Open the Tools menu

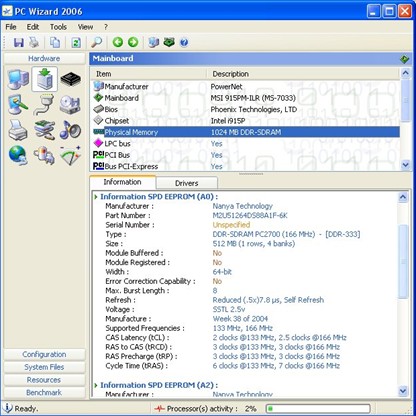58,27
